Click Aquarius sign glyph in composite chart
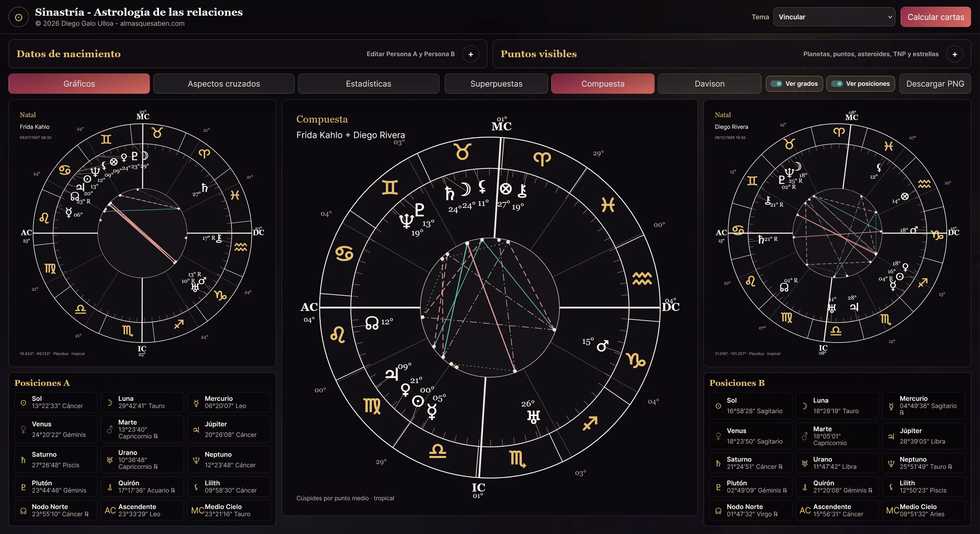 click(x=642, y=279)
